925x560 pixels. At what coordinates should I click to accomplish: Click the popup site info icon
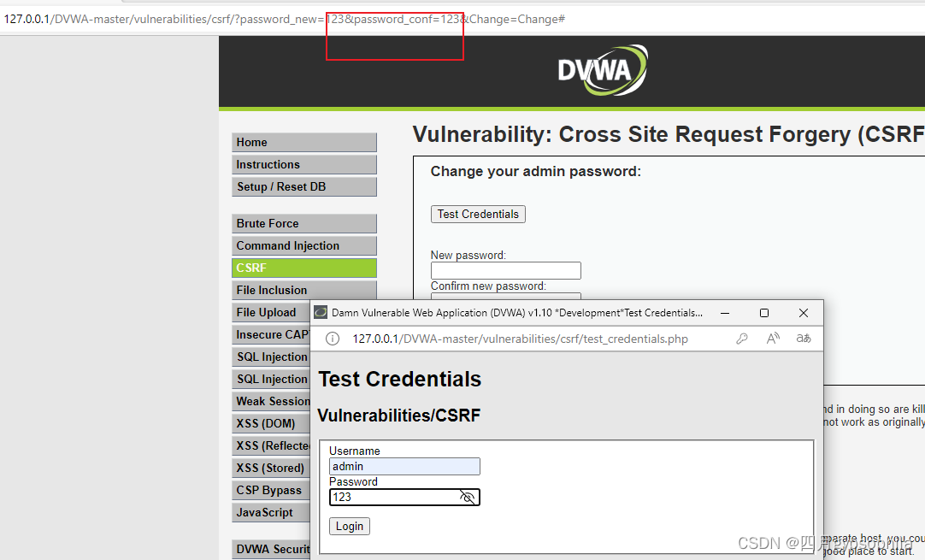click(333, 339)
